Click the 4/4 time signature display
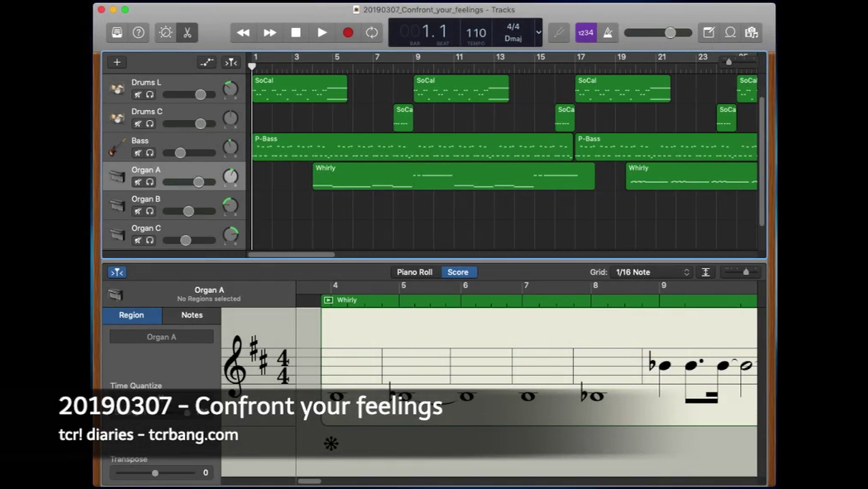 [x=513, y=27]
